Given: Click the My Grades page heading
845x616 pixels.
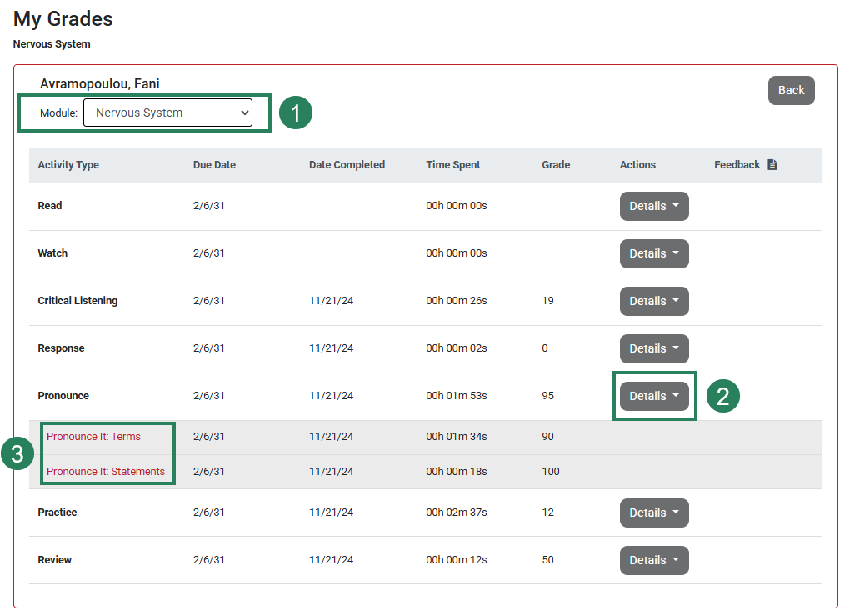Looking at the screenshot, I should 62,18.
